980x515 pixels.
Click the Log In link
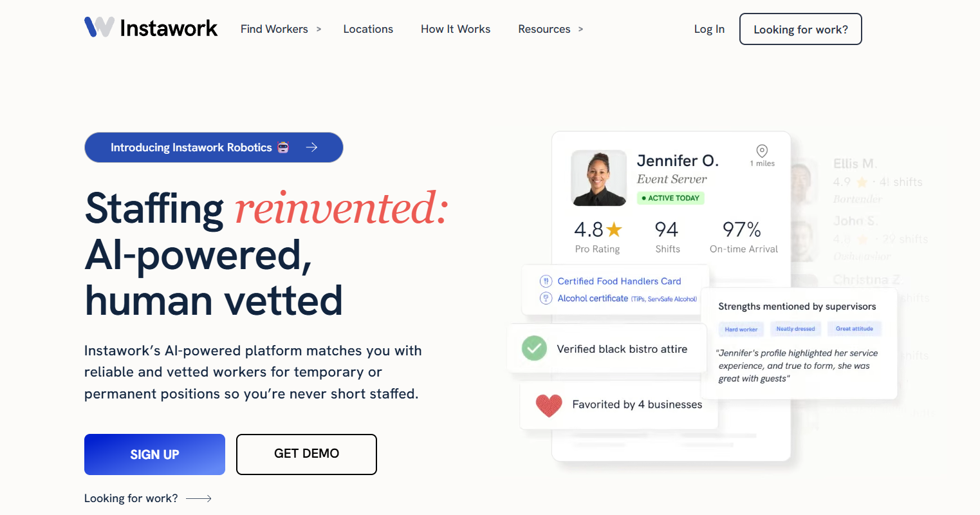(x=709, y=29)
